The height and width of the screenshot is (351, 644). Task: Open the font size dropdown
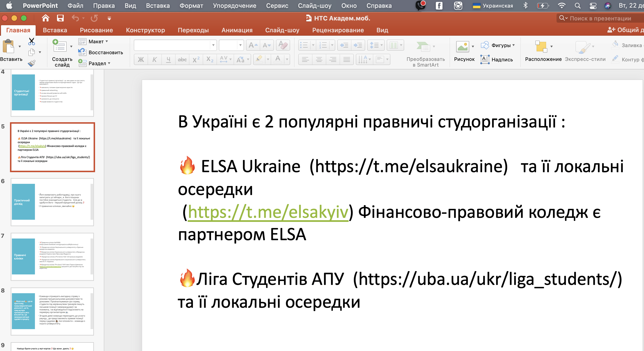[240, 45]
